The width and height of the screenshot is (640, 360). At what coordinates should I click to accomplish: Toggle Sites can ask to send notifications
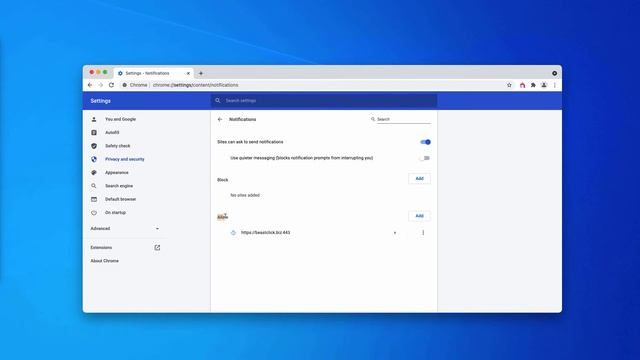coord(425,142)
